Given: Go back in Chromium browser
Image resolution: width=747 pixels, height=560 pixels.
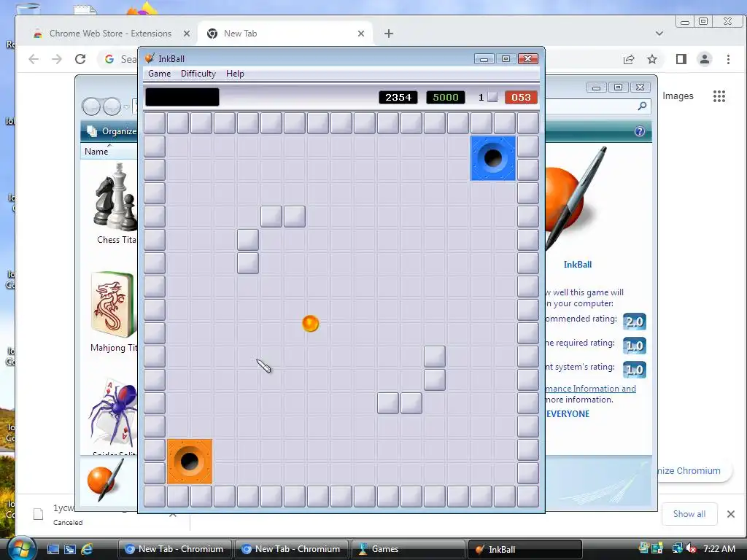Looking at the screenshot, I should [x=34, y=59].
